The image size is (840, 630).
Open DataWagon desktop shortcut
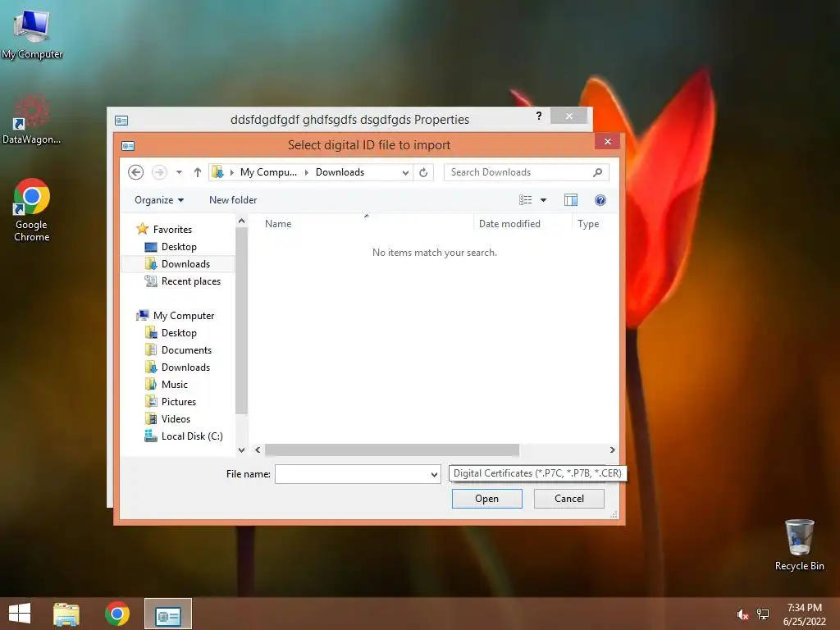tap(31, 120)
